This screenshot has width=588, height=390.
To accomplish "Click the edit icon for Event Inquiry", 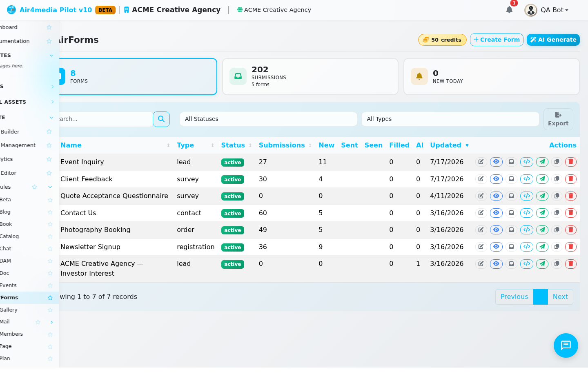I will (x=481, y=162).
